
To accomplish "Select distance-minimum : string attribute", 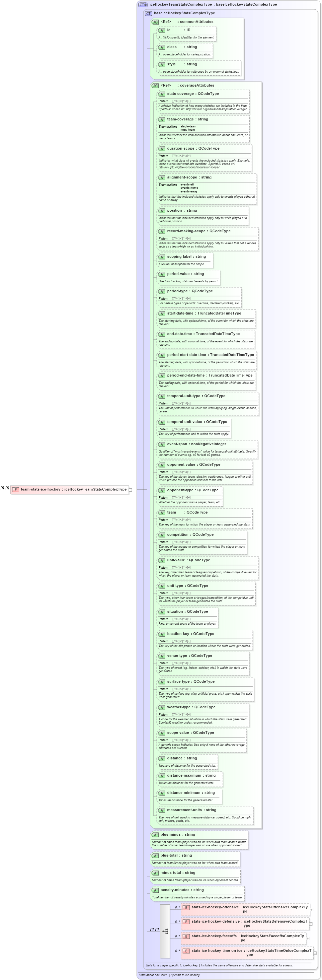I will [191, 793].
